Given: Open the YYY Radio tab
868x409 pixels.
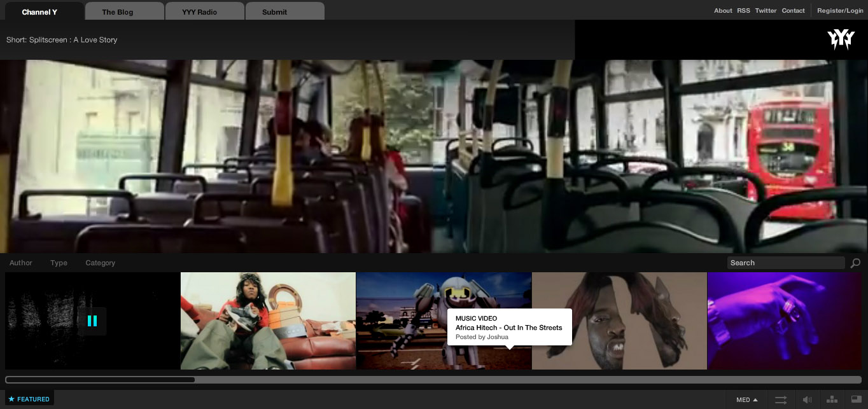Looking at the screenshot, I should pos(199,12).
